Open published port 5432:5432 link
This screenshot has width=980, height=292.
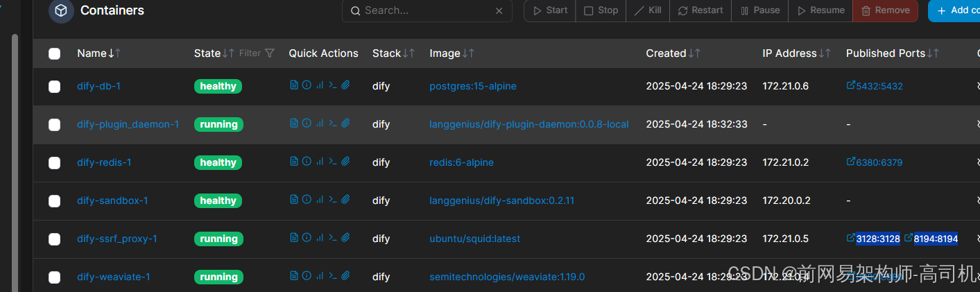coord(875,86)
